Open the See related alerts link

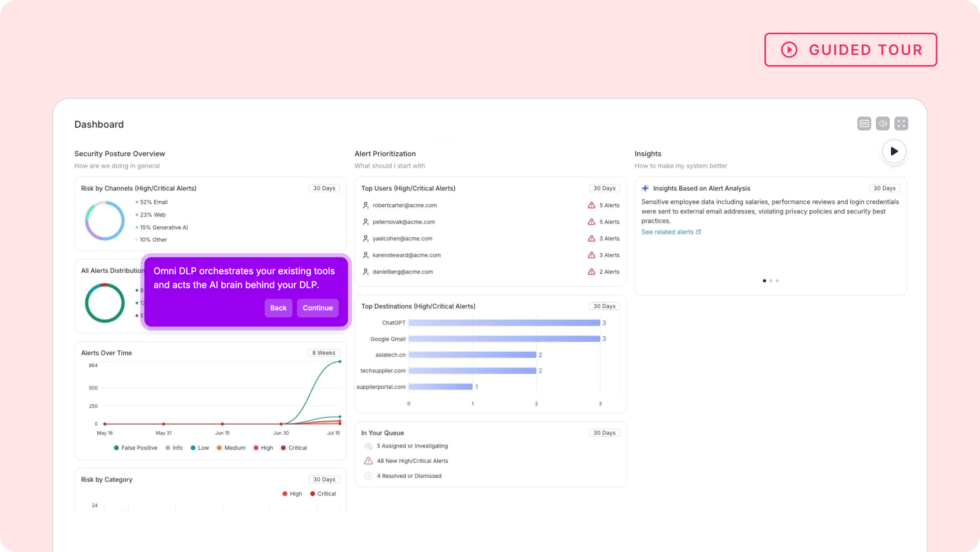[x=668, y=232]
